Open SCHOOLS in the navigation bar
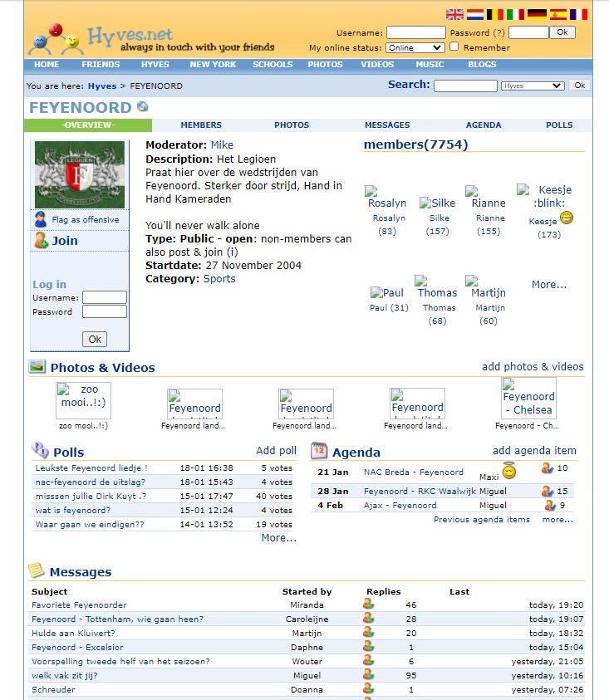 (273, 65)
